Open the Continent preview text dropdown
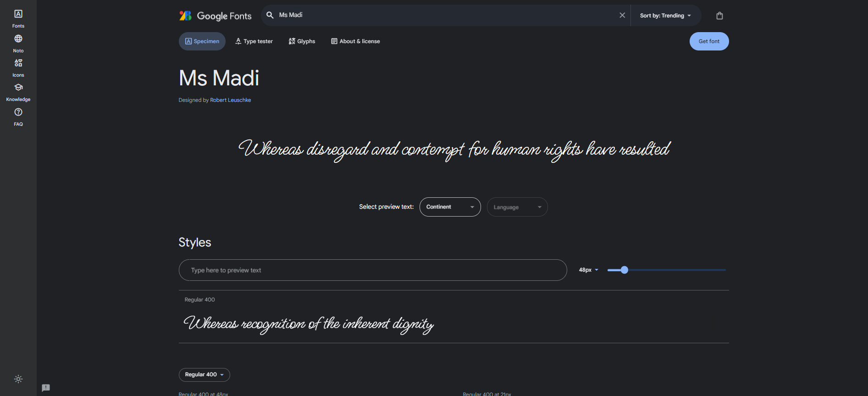The image size is (868, 396). [450, 207]
